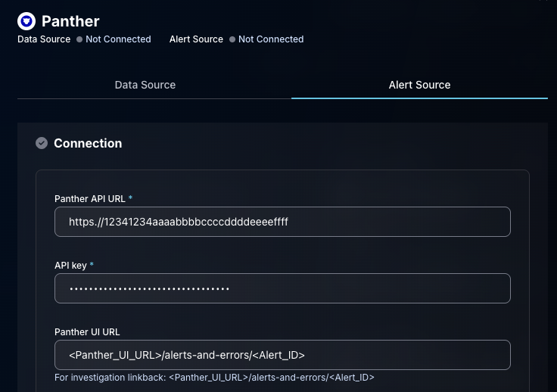
Task: Click the investigation linkback helper text
Action: pos(214,378)
